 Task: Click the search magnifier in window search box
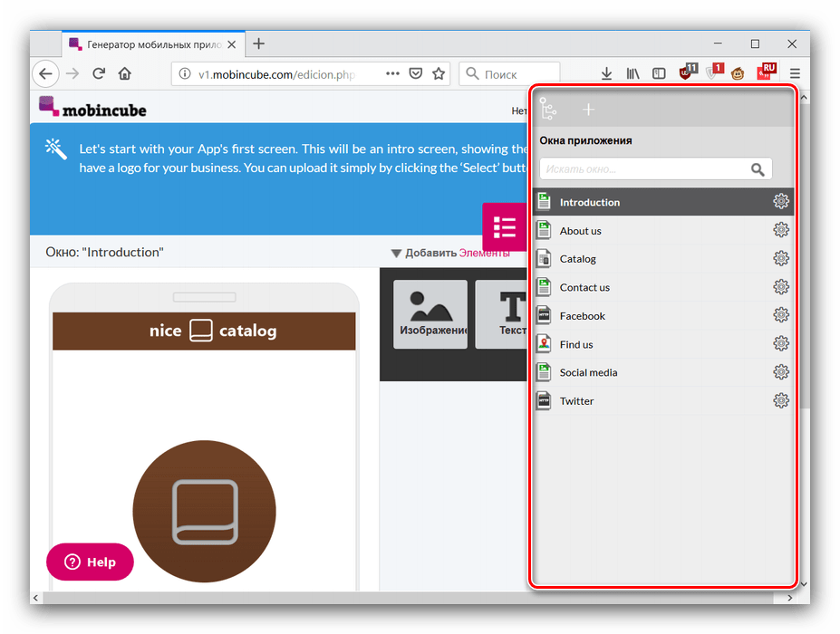click(757, 169)
